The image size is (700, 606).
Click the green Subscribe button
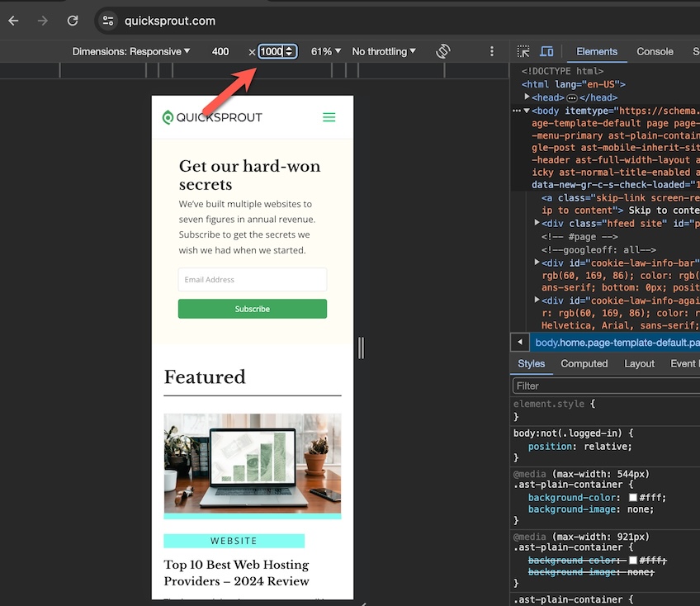click(253, 309)
